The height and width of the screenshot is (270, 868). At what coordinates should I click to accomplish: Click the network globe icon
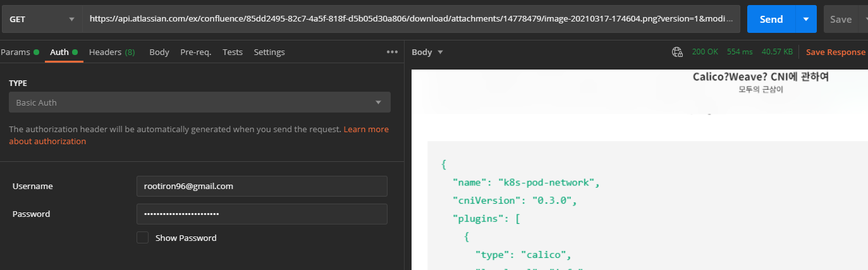tap(677, 52)
